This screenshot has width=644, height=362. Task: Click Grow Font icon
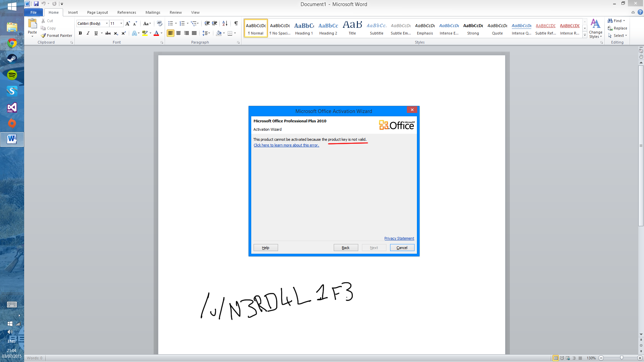(127, 23)
